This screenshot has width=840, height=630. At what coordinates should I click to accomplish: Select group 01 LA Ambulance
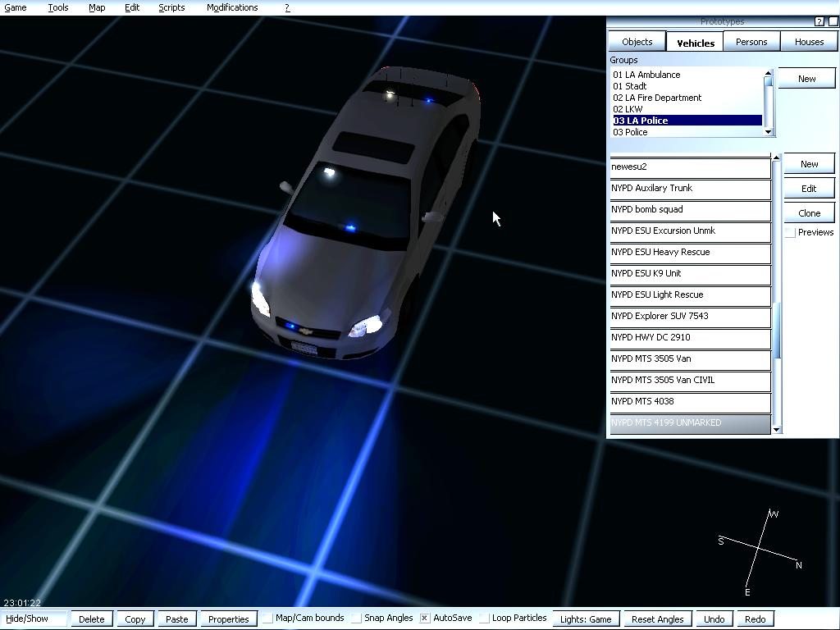click(687, 75)
